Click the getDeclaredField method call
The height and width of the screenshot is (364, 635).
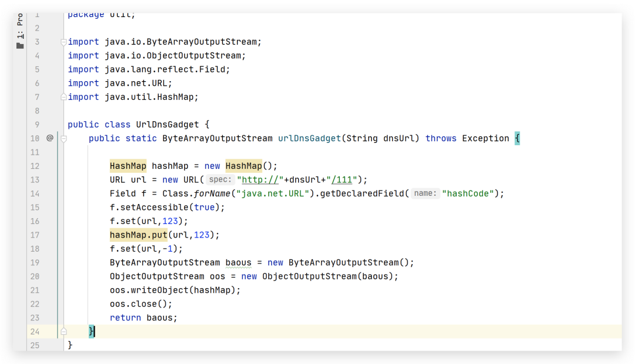tap(362, 193)
